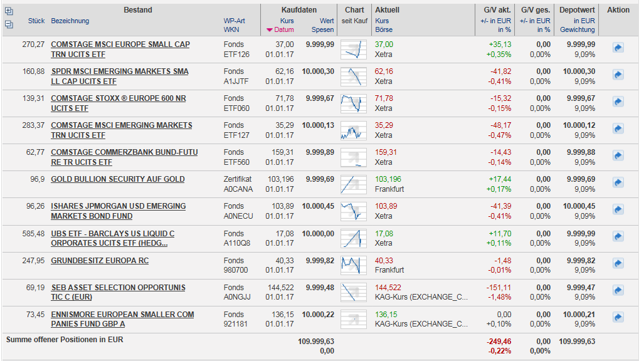Image resolution: width=644 pixels, height=361 pixels.
Task: Click gain value +35,13 in first row
Action: click(500, 44)
